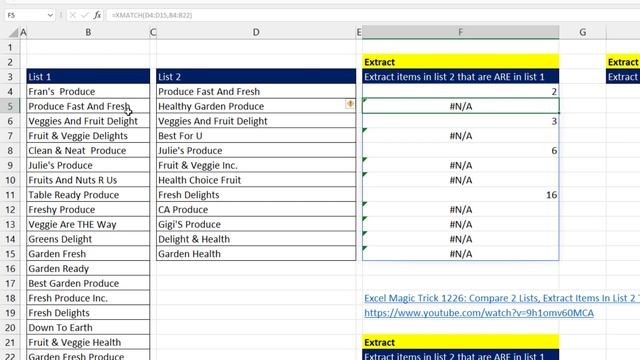Select 'Garden Fresh' cell in row 15

tap(88, 253)
